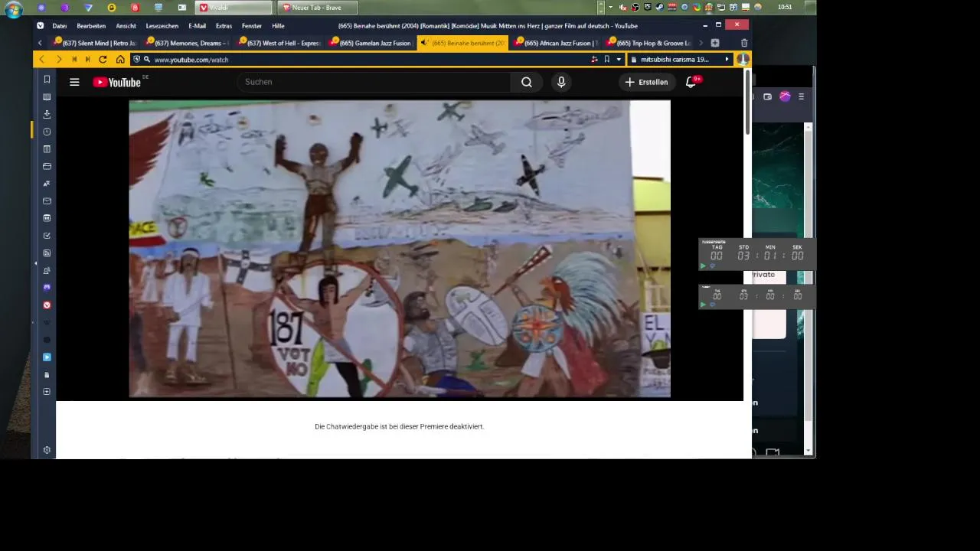Open the Windows Start orb
Viewport: 980px width, 551px height.
[14, 9]
